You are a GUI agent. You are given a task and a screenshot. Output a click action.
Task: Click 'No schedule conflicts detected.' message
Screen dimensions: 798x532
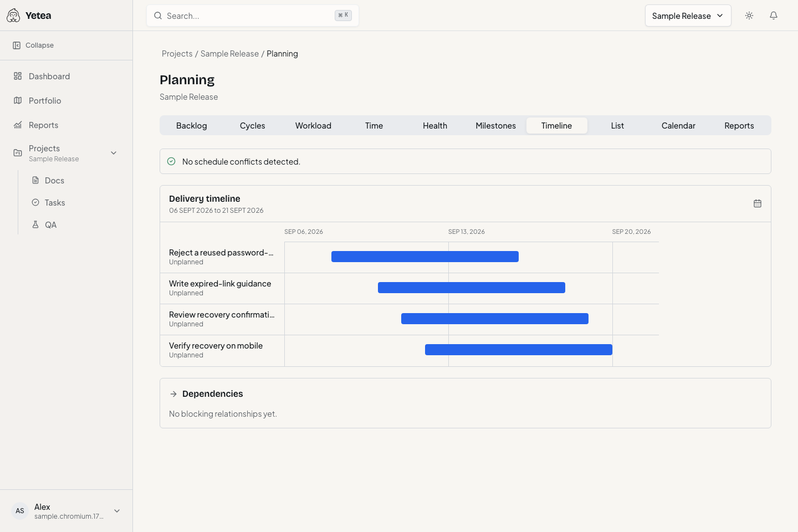pos(241,162)
